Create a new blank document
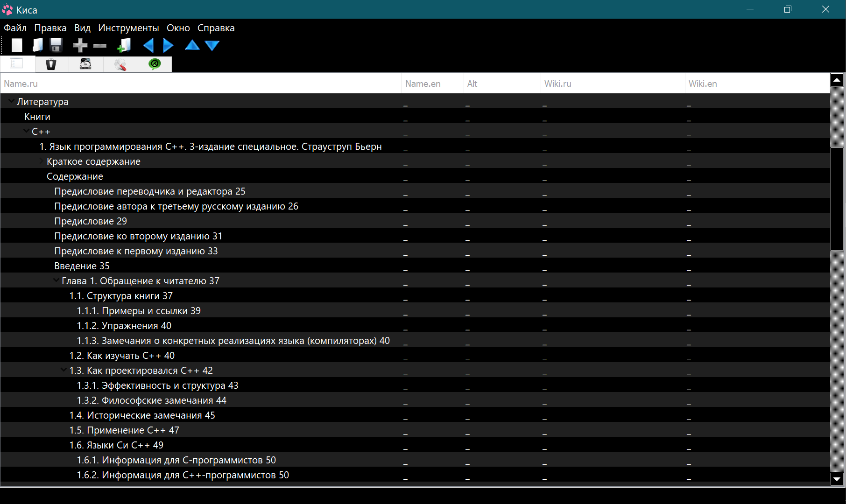 (17, 45)
